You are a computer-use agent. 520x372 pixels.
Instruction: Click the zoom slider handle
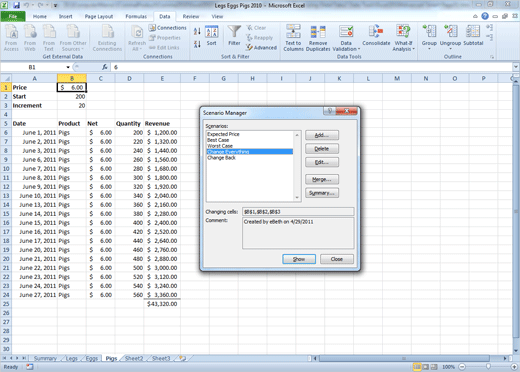click(488, 367)
